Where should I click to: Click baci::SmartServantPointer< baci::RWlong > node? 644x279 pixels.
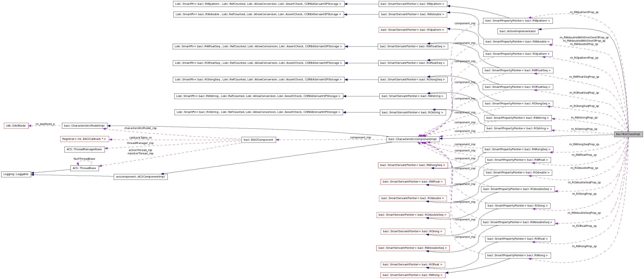(413, 275)
